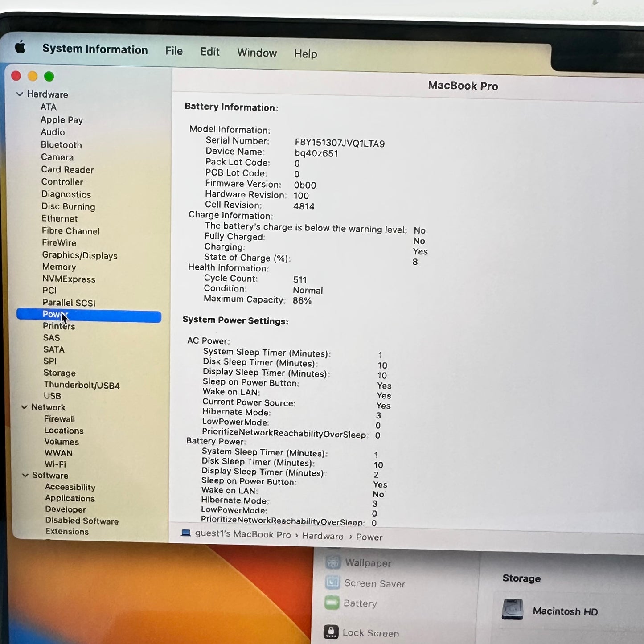644x644 pixels.
Task: Select FireWire in the sidebar
Action: coord(59,243)
